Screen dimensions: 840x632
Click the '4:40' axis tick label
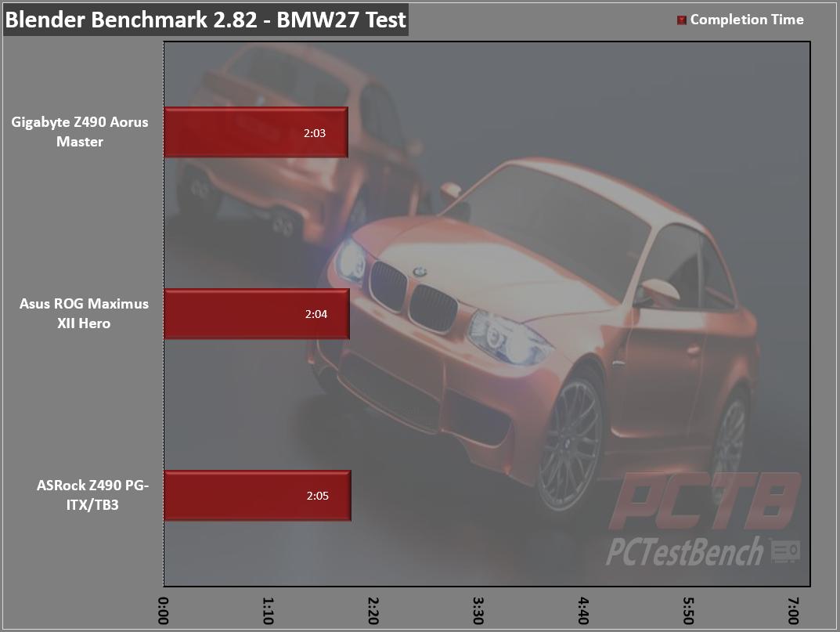[583, 611]
